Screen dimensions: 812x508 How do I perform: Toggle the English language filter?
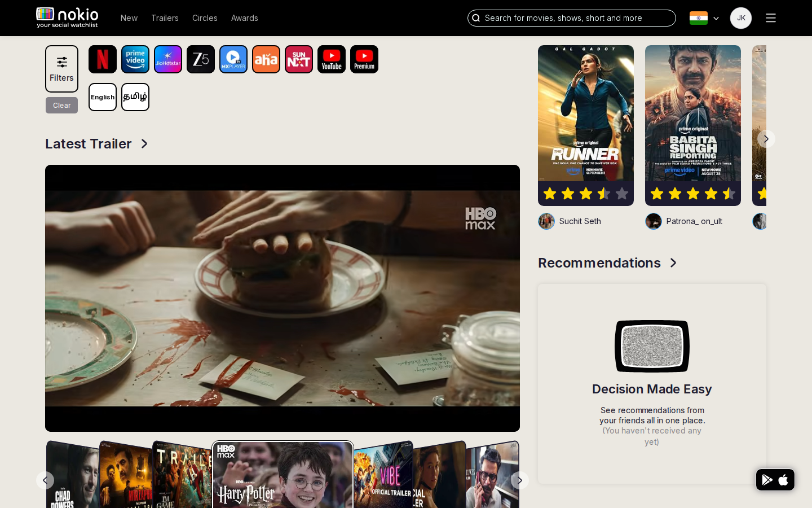[103, 97]
